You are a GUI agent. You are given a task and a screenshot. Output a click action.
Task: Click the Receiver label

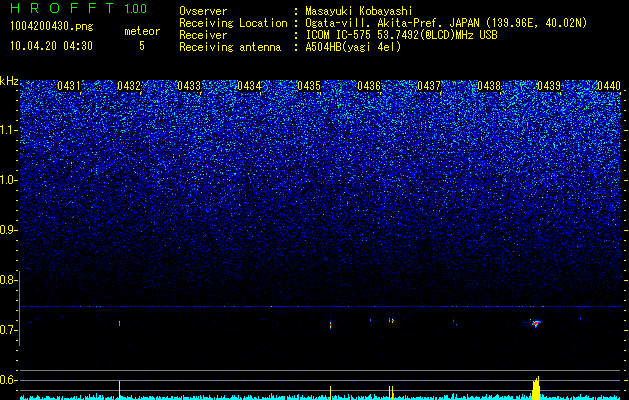tap(203, 35)
